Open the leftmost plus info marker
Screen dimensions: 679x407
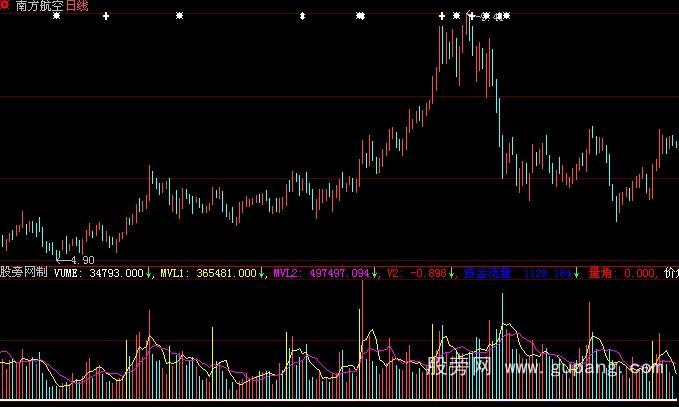pyautogui.click(x=106, y=16)
